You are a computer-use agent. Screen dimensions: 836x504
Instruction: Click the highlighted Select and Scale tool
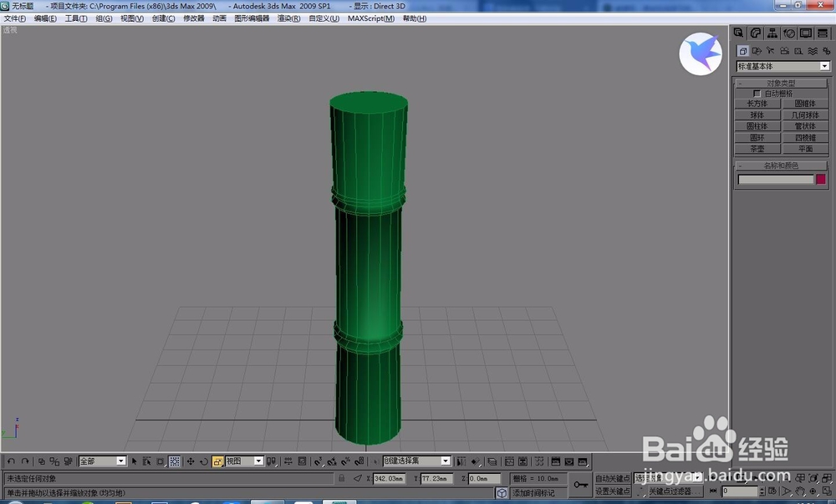pos(217,461)
